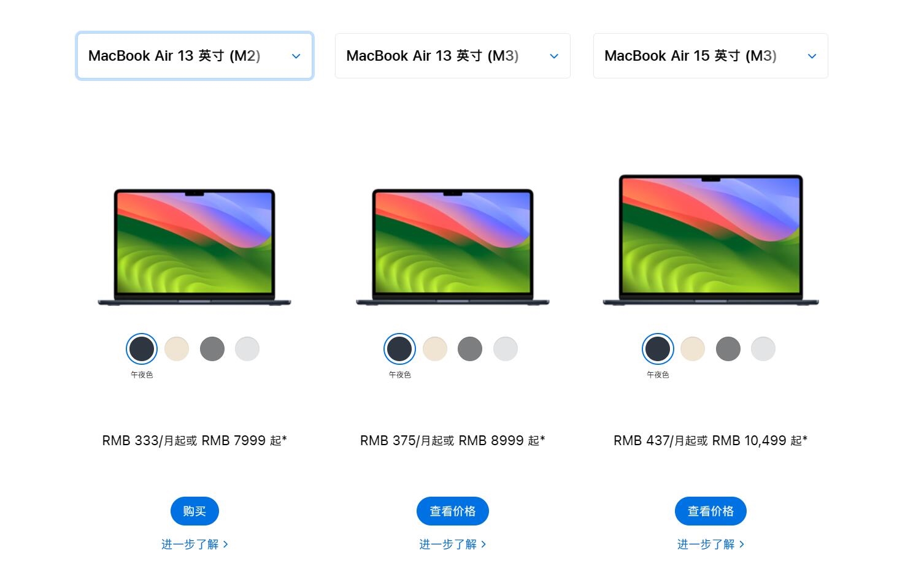Select silver color for 13-inch M3 model
Screen dimensions: 924x577
point(506,349)
